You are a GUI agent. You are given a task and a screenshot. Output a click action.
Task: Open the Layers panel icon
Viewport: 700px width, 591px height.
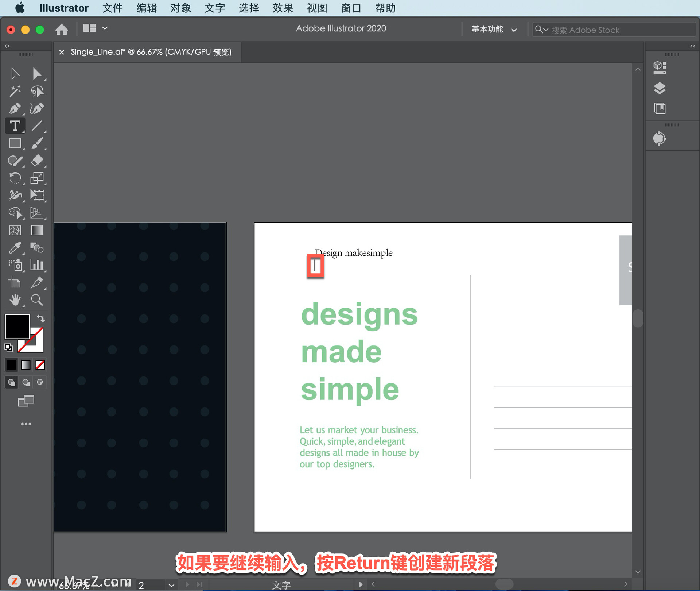pyautogui.click(x=660, y=88)
